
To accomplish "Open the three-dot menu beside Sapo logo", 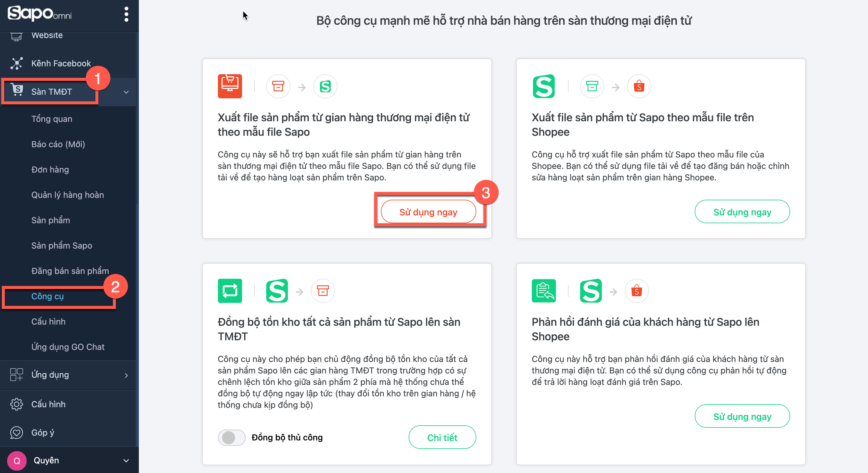I will coord(126,14).
